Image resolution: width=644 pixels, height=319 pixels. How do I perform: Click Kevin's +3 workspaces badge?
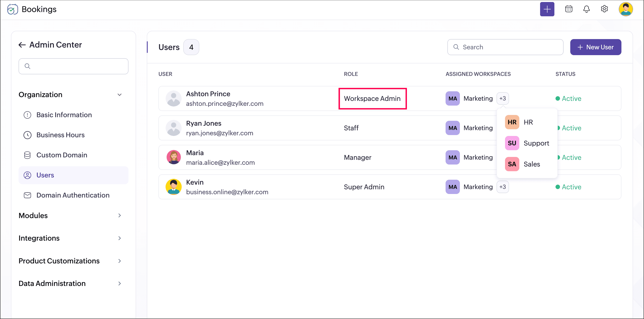[503, 187]
